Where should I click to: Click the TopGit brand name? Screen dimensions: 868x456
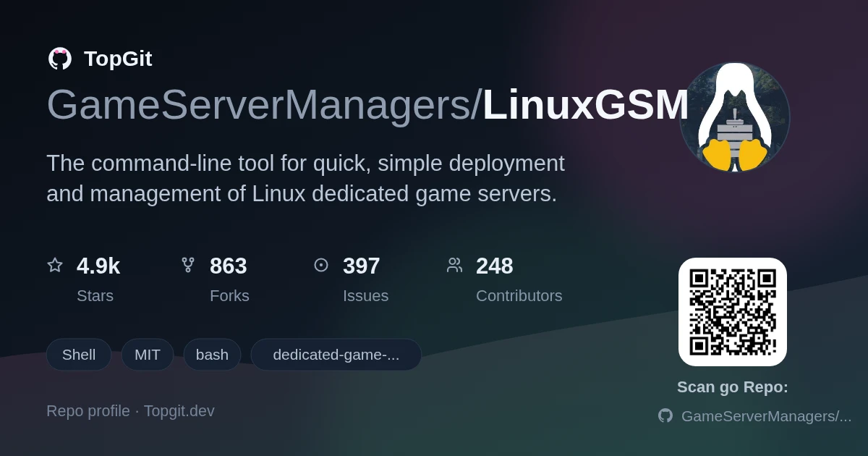[118, 59]
